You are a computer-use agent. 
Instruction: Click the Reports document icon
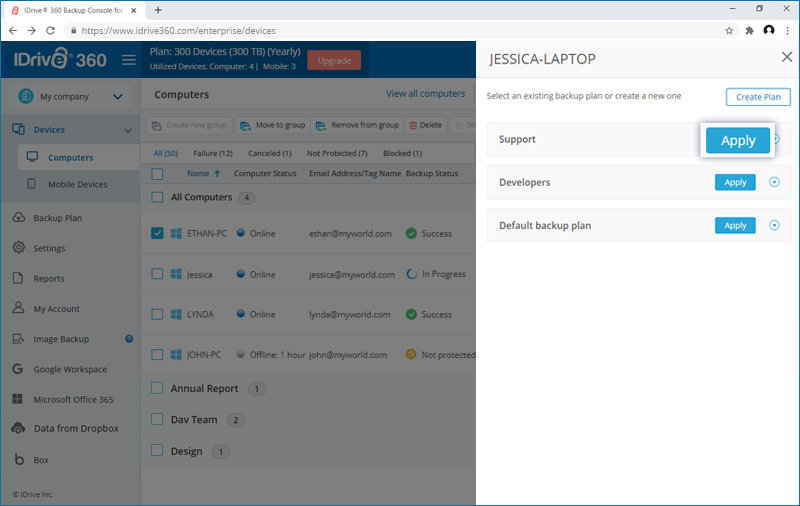point(18,278)
